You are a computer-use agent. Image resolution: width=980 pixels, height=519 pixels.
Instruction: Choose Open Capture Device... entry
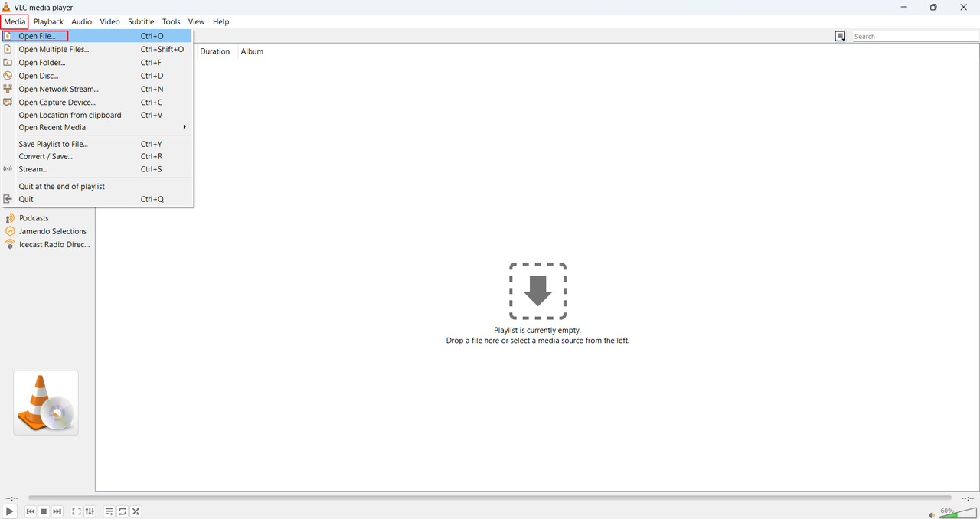(96, 102)
